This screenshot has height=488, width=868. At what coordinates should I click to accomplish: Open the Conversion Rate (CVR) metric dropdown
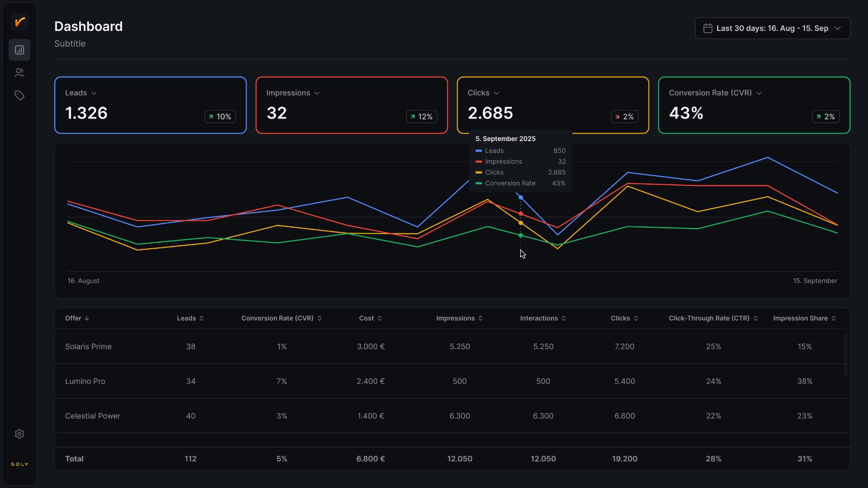pos(759,93)
